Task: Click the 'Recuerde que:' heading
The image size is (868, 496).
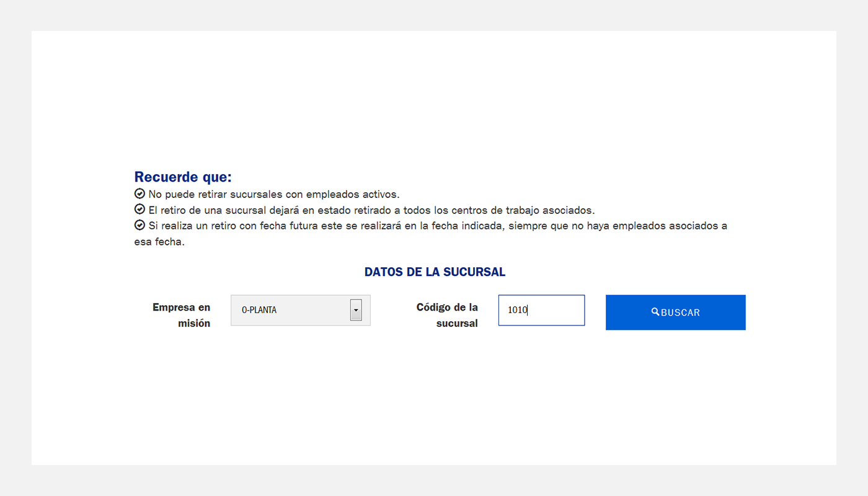Action: tap(183, 177)
